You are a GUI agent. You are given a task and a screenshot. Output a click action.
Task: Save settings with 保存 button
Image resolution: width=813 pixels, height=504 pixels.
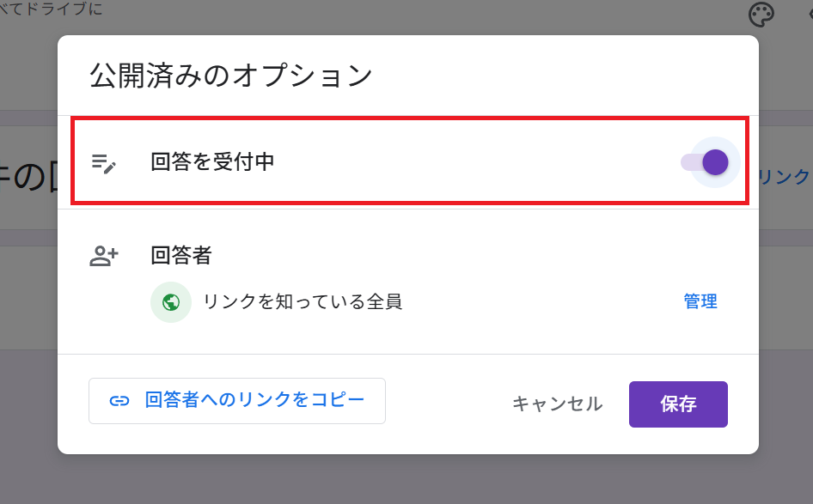click(678, 404)
